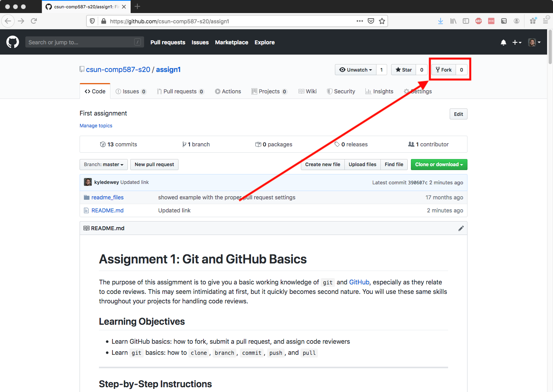Screen dimensions: 553x392
Task: Reload the page
Action: pyautogui.click(x=34, y=21)
